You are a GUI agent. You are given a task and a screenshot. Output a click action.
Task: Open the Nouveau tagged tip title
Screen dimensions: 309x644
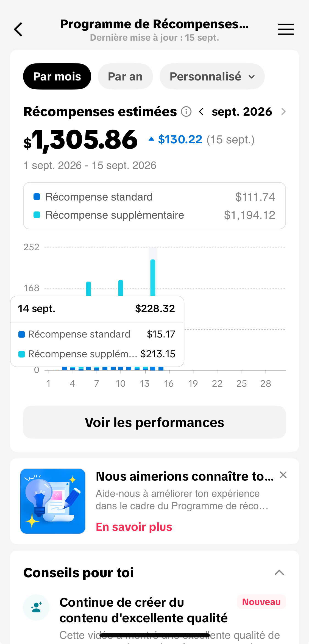click(x=144, y=610)
